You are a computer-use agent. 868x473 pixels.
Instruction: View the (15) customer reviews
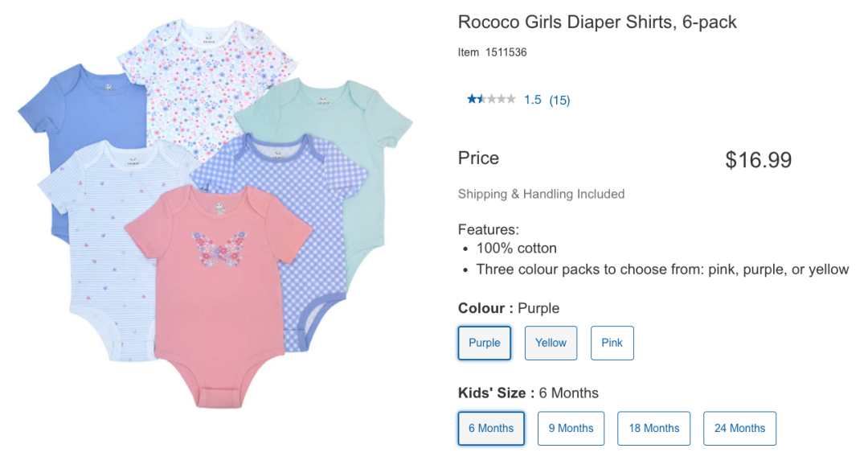[559, 101]
